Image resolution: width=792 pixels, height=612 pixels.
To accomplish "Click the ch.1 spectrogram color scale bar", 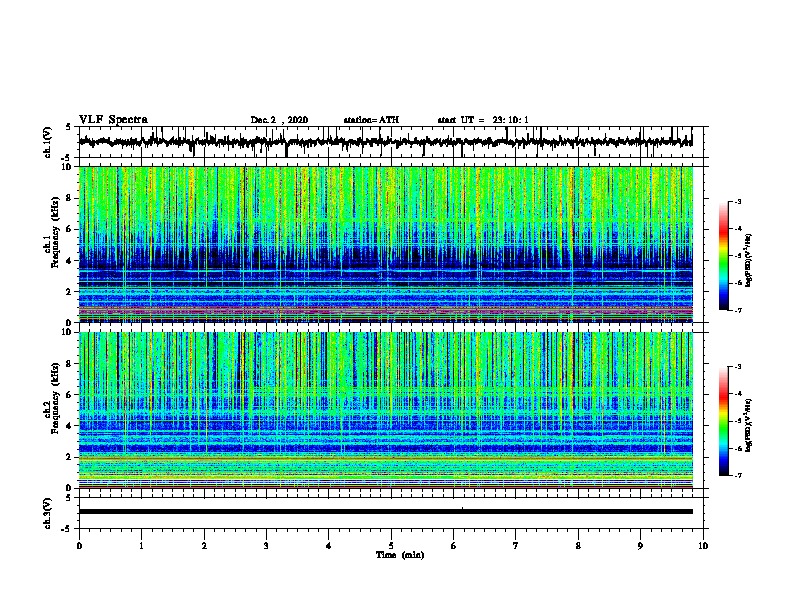I will point(724,256).
